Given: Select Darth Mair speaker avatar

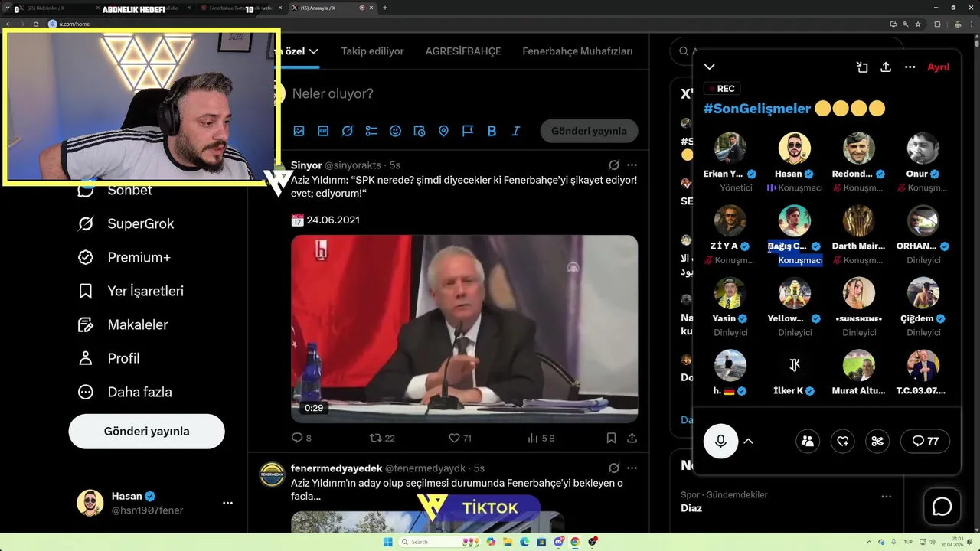Looking at the screenshot, I should click(x=859, y=221).
